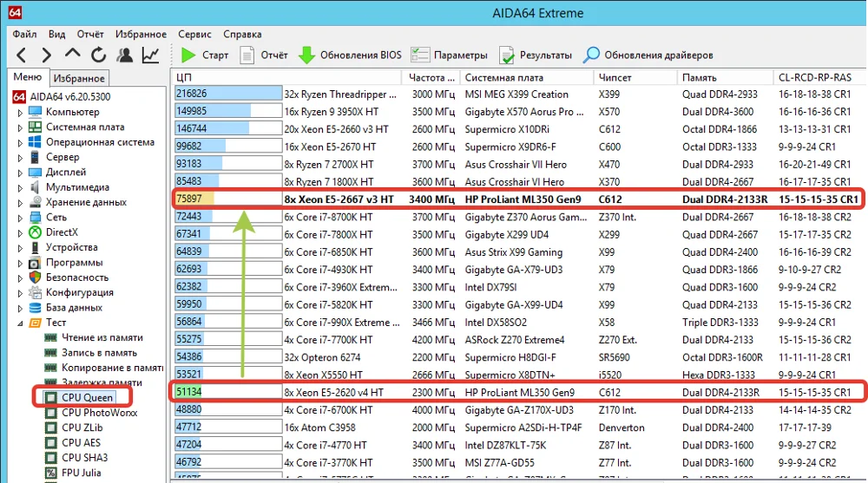Sort by the Частота column header
Screen dimensions: 868x483
pos(431,77)
